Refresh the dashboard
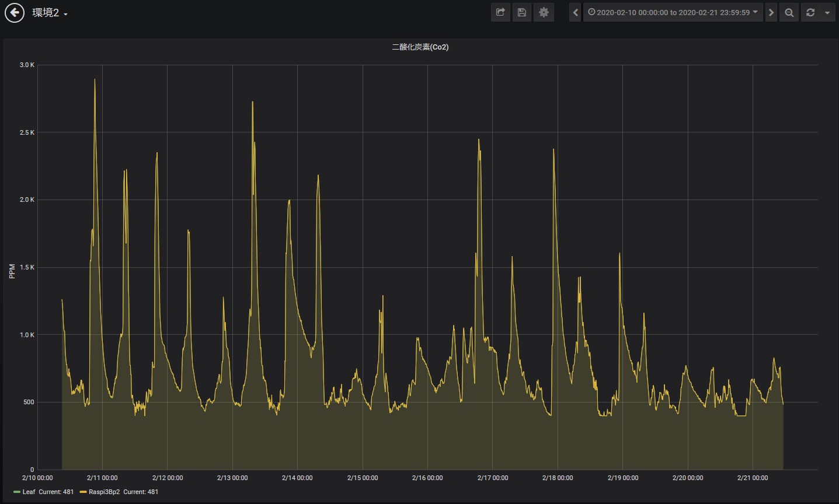The image size is (839, 504). tap(810, 12)
